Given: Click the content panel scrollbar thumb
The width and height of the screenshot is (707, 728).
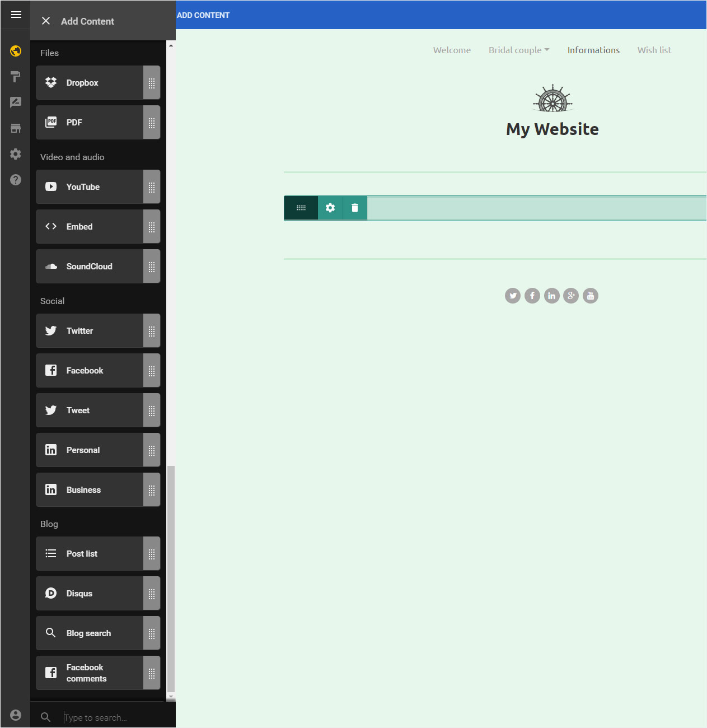Looking at the screenshot, I should click(171, 579).
